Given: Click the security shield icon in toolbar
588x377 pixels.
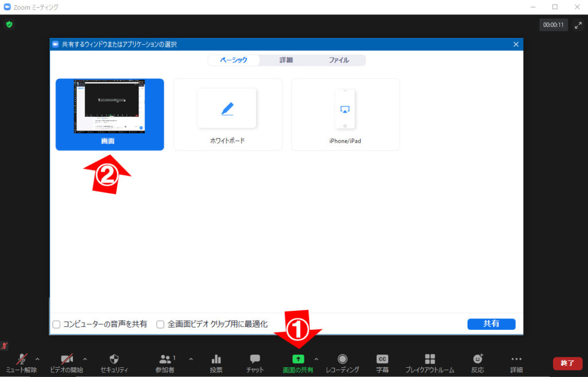Looking at the screenshot, I should [114, 359].
